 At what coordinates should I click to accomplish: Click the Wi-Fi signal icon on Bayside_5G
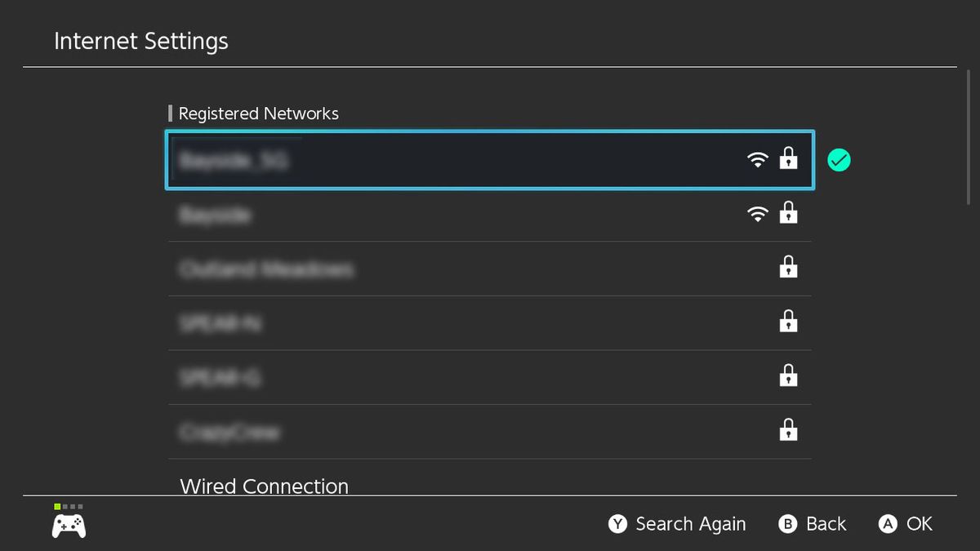pyautogui.click(x=758, y=160)
